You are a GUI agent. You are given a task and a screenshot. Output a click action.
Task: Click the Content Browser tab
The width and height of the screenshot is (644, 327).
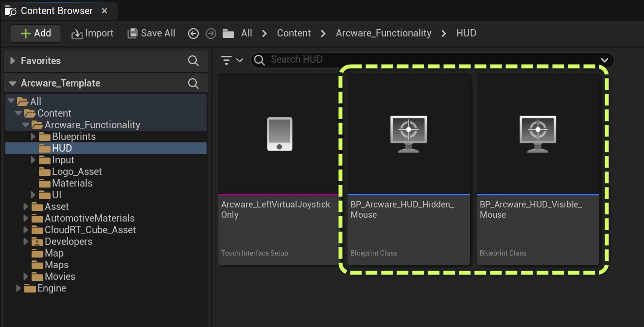[56, 11]
